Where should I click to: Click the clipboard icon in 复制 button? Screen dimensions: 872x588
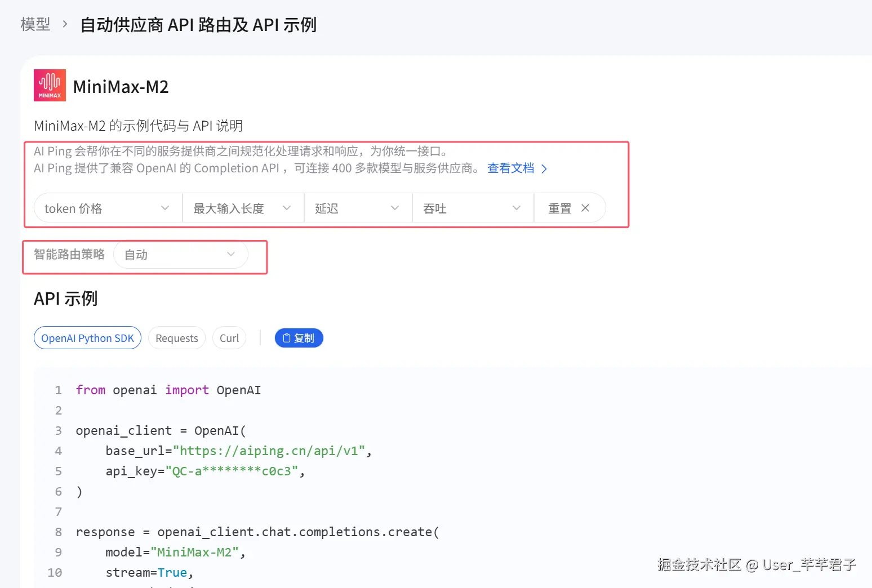point(286,338)
